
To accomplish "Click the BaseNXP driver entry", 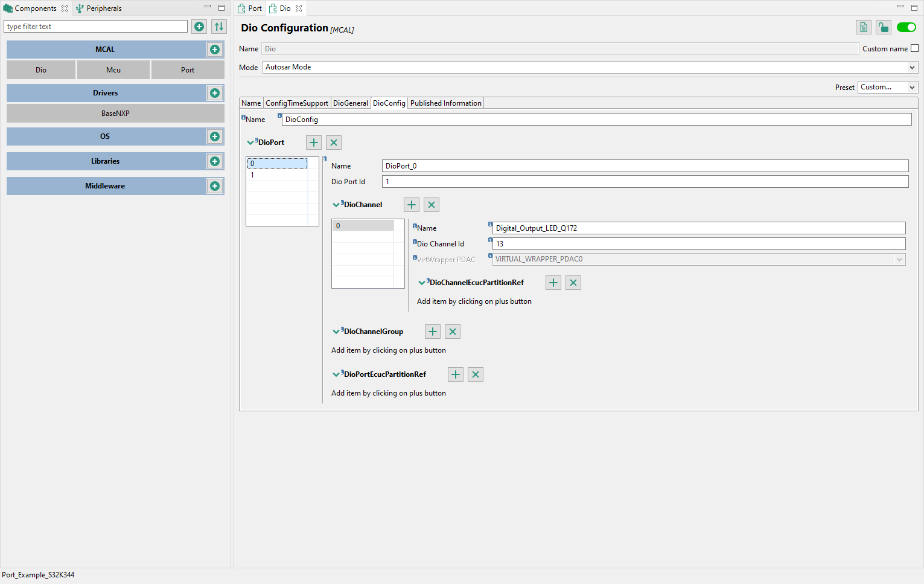I will 115,113.
